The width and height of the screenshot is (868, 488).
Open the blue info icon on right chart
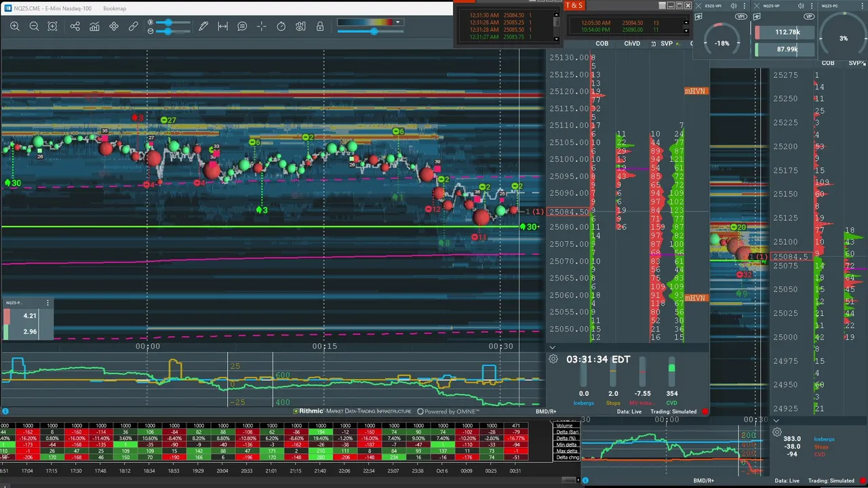click(585, 481)
